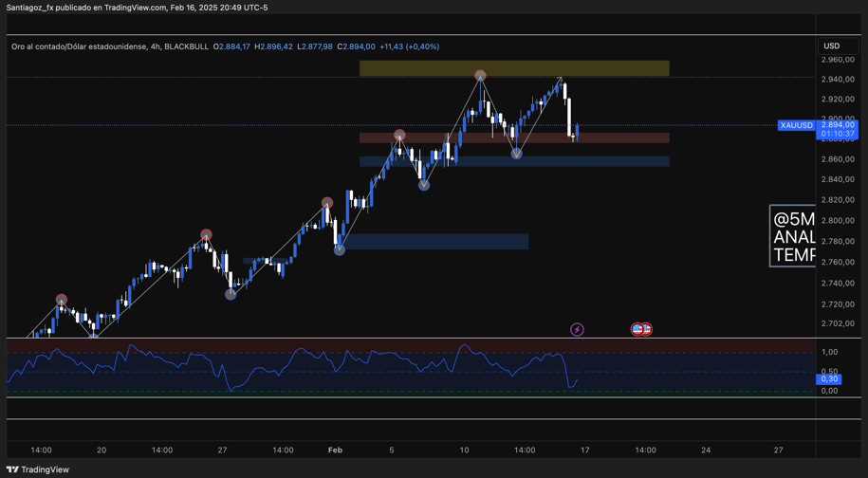
Task: Click the 2.960,00 price axis label
Action: tap(839, 59)
